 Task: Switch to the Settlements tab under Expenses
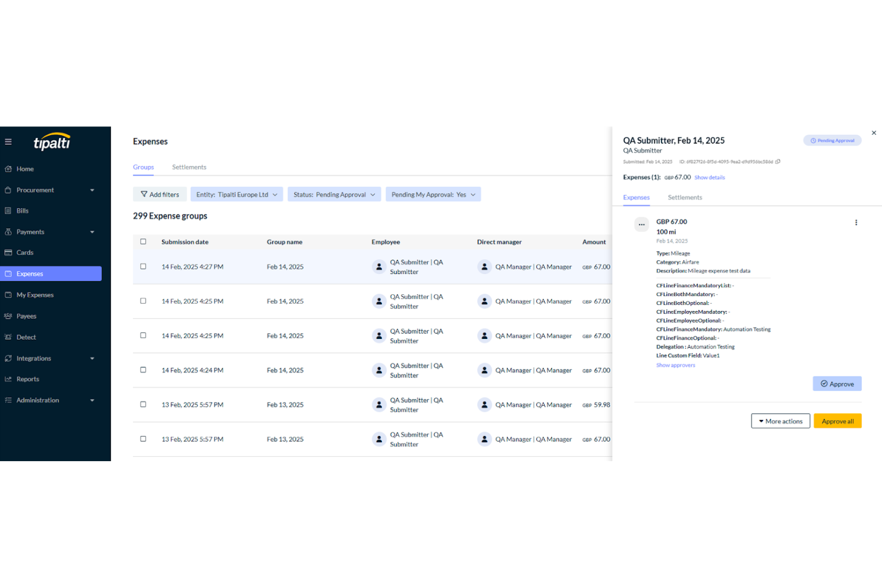coord(189,167)
